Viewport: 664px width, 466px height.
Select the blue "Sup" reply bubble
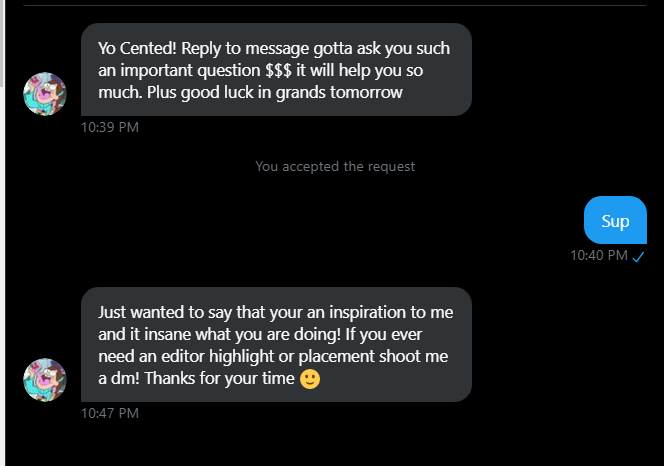615,221
